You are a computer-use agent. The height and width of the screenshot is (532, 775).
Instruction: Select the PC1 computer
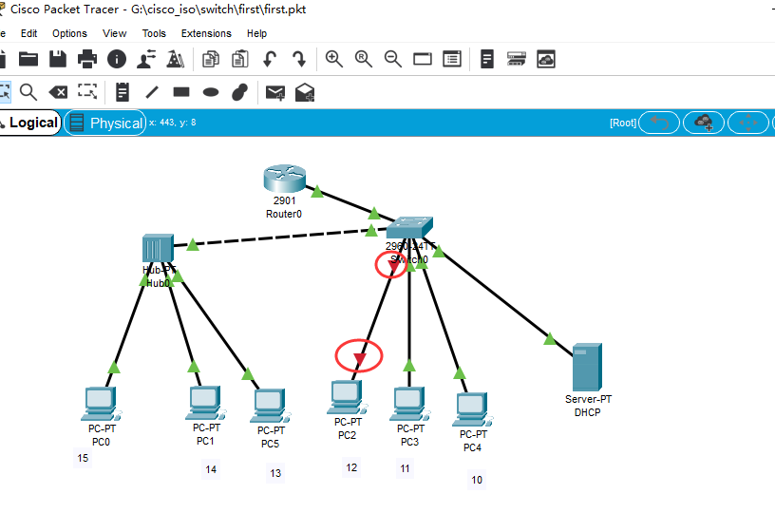tap(206, 404)
